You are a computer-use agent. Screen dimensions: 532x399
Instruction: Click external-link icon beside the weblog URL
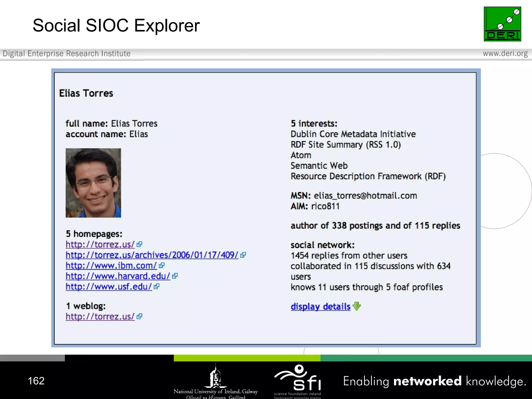[139, 316]
